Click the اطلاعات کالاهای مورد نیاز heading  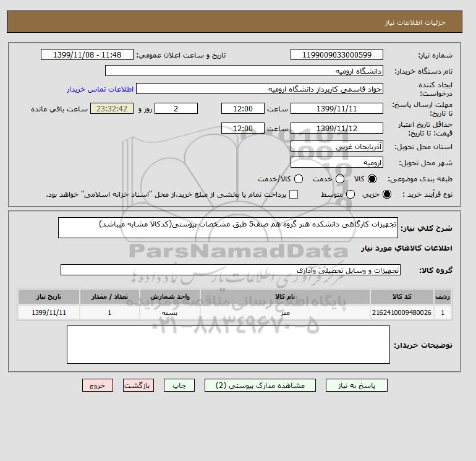click(407, 248)
